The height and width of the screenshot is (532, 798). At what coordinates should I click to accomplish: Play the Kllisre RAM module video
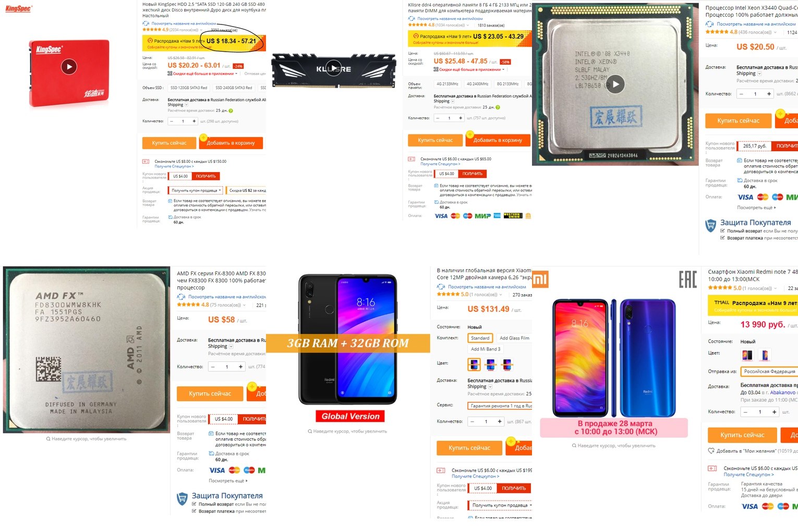(x=334, y=68)
